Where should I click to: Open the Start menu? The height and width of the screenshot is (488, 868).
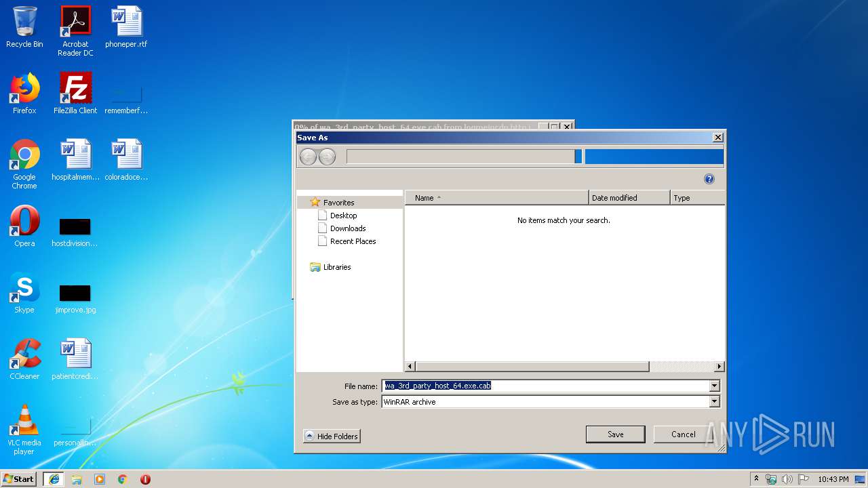pos(19,479)
